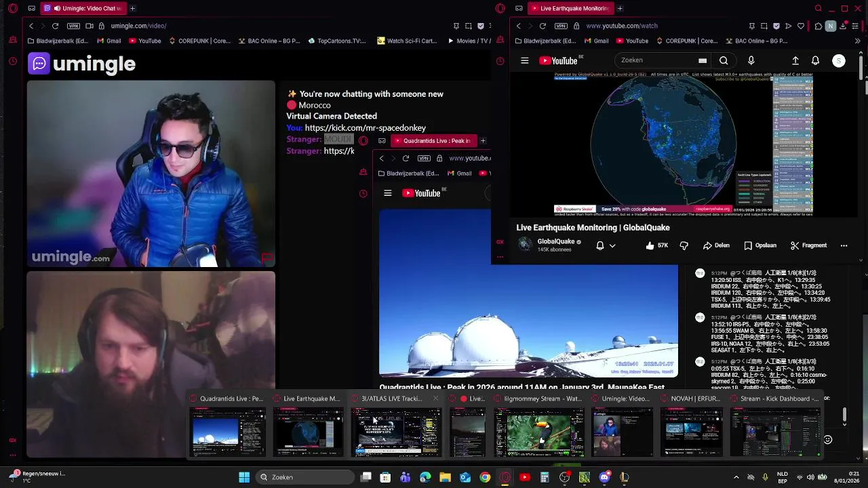Open a new tab in the YouTube window
Viewport: 868px width, 488px height.
[620, 8]
